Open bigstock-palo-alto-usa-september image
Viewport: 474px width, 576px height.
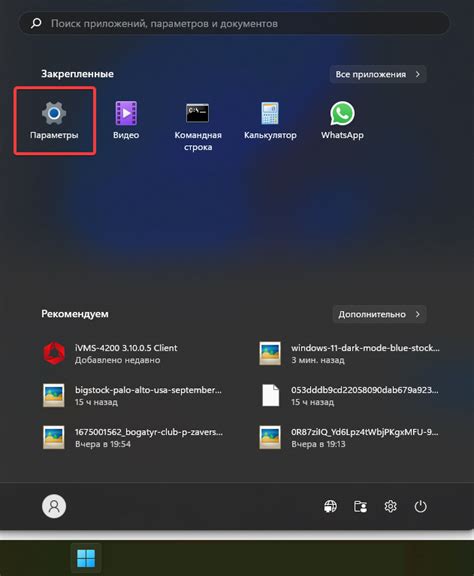(x=133, y=395)
